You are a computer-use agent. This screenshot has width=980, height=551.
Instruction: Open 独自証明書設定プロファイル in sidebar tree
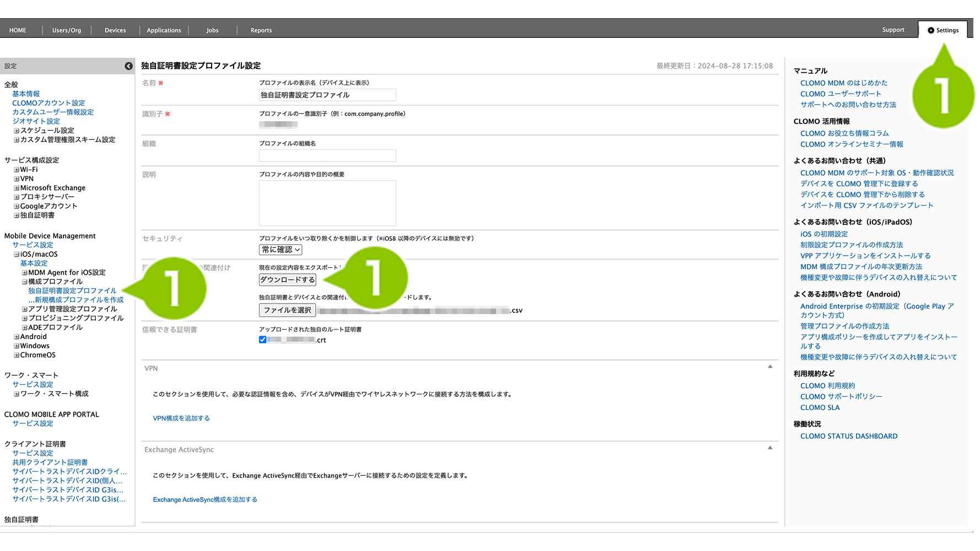pos(72,291)
